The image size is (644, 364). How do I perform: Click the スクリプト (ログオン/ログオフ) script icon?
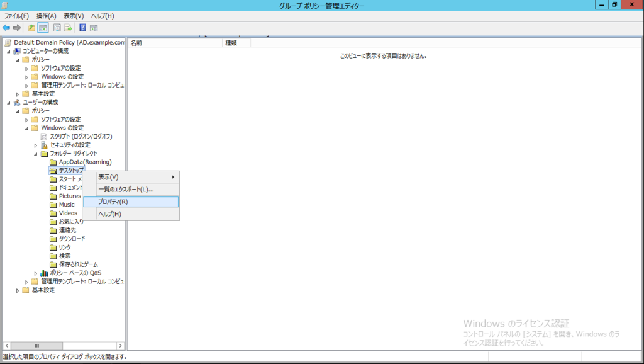[44, 136]
